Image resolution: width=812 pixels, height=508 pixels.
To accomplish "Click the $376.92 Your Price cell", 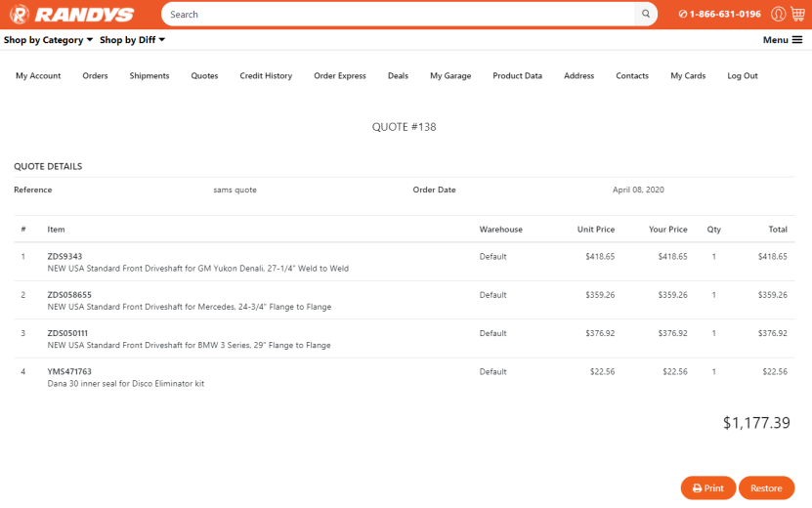I will [x=672, y=333].
